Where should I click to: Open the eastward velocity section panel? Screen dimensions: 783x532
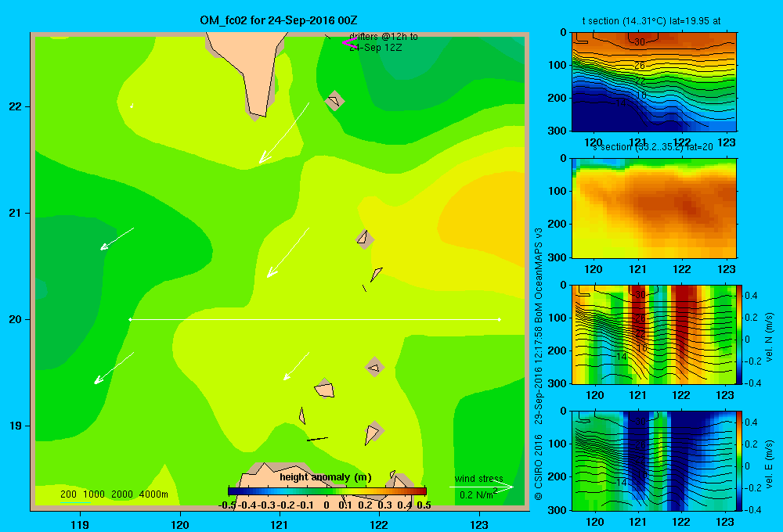click(x=654, y=461)
